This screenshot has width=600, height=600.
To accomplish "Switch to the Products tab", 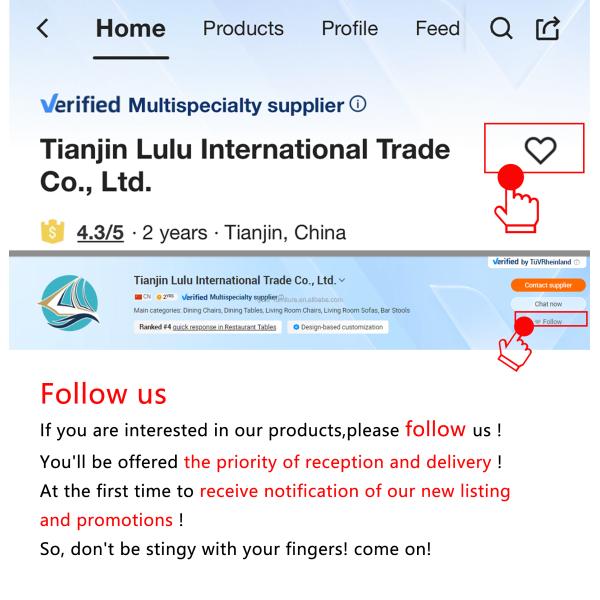I will click(243, 29).
